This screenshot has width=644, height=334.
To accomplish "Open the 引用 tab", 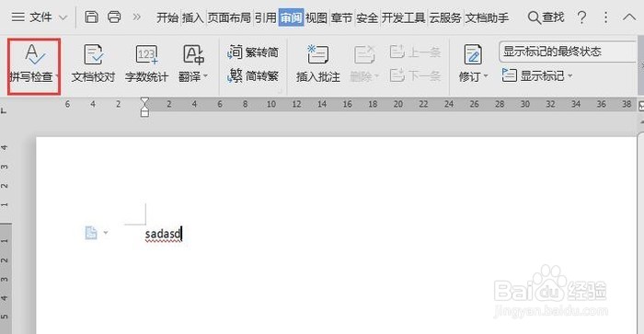I will 265,17.
